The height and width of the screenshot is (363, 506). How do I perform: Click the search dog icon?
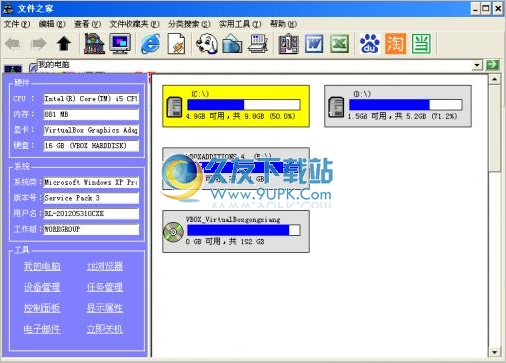pos(207,44)
